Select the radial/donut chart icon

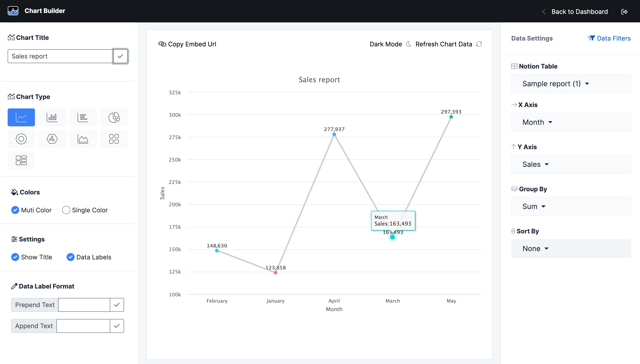pyautogui.click(x=21, y=138)
